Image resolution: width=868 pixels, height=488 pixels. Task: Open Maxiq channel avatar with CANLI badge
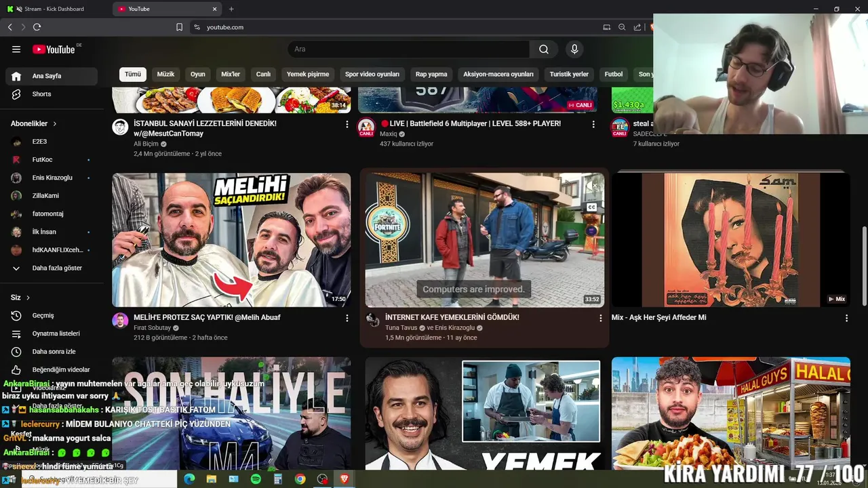(366, 127)
